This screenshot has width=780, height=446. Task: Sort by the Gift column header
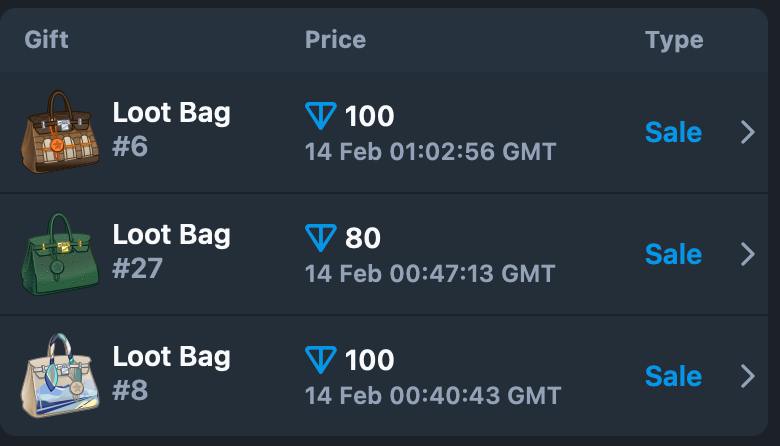[x=46, y=40]
